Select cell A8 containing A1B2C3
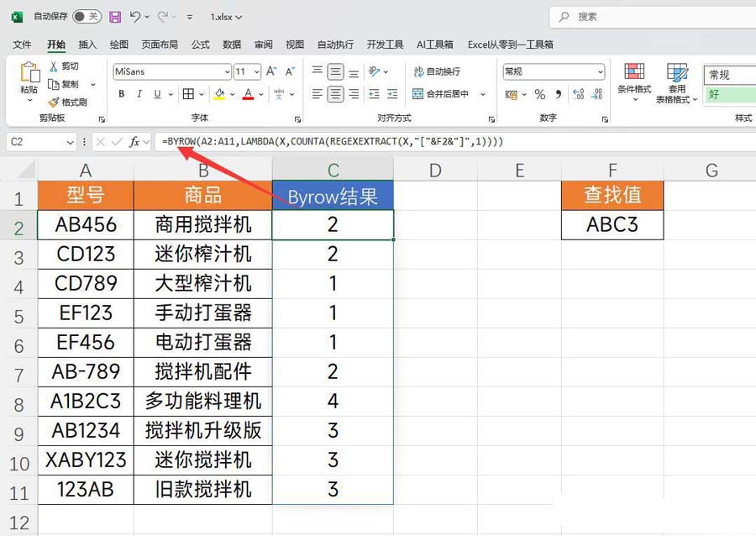The width and height of the screenshot is (756, 536). click(86, 401)
